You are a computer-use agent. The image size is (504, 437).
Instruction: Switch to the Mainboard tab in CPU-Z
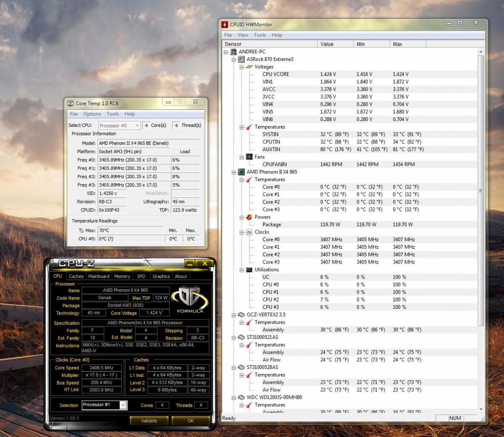tap(99, 276)
